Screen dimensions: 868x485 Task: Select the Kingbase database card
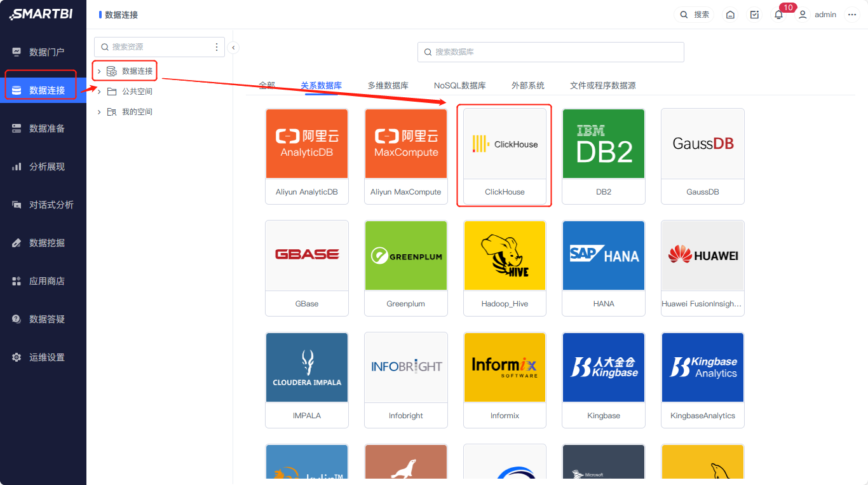pos(604,380)
